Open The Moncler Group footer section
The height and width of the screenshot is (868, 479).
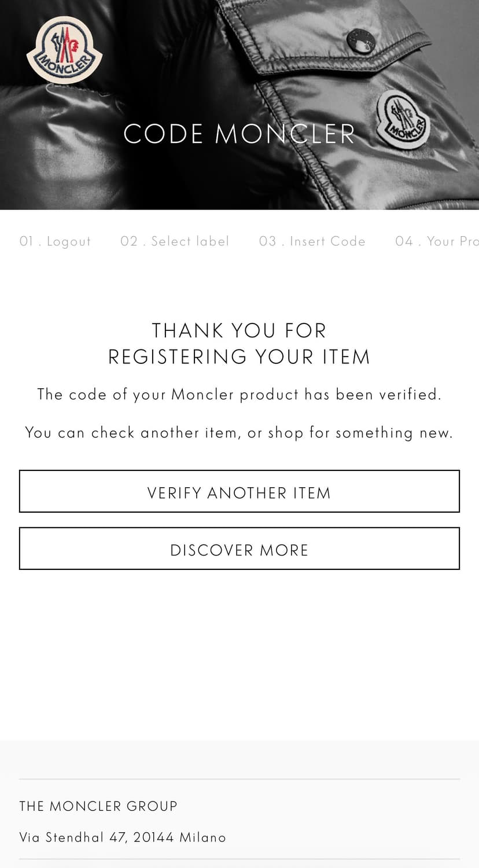tap(98, 806)
